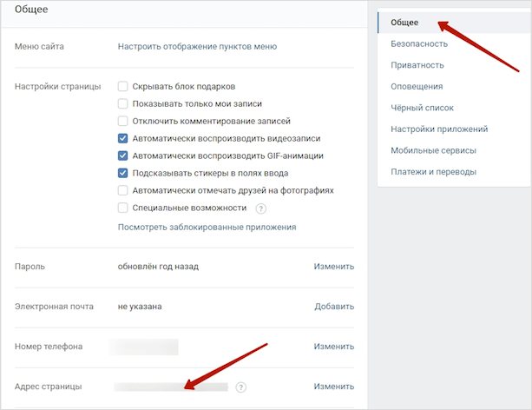The width and height of the screenshot is (532, 410).
Task: Open Чёрный список section
Action: click(422, 108)
